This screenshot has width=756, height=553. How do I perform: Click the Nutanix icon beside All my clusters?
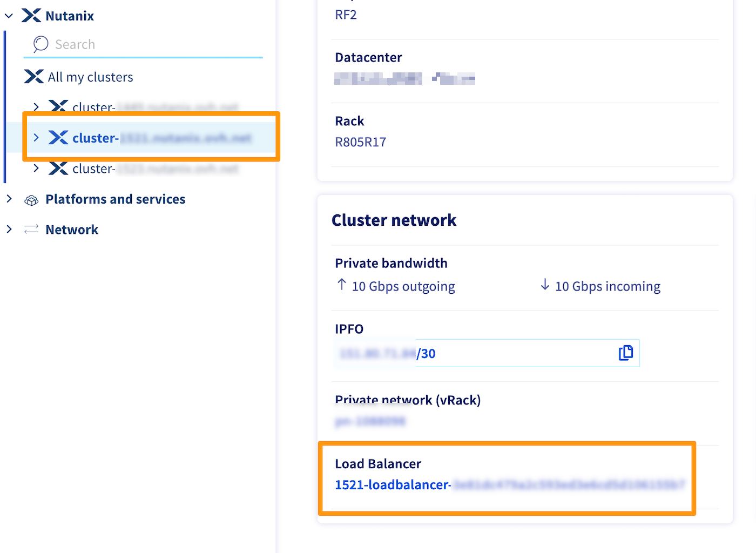click(x=33, y=77)
